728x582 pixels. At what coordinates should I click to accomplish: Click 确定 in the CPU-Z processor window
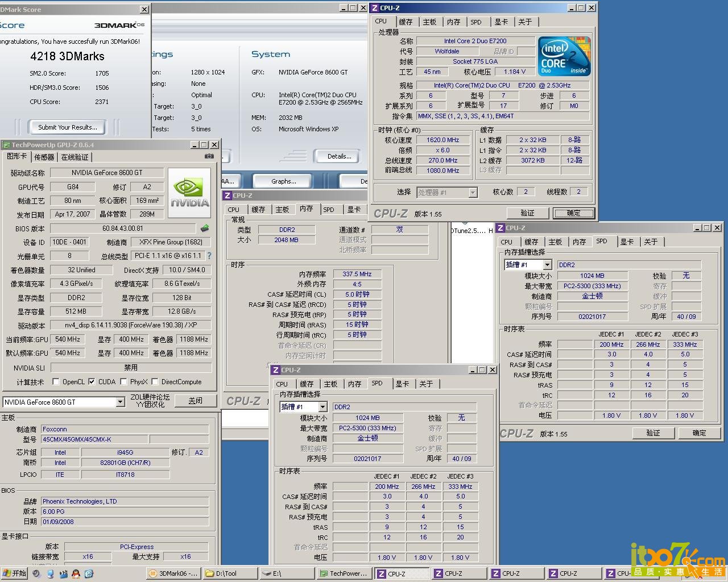pos(573,213)
